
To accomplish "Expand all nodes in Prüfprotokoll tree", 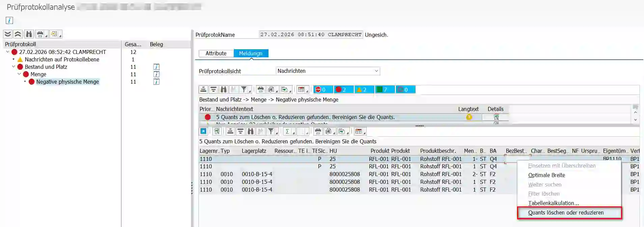I will (x=8, y=34).
